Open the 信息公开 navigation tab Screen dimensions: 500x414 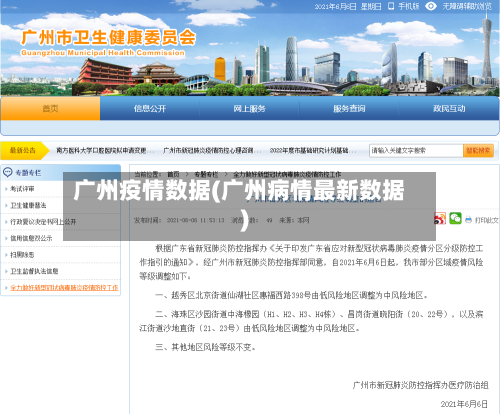point(150,108)
